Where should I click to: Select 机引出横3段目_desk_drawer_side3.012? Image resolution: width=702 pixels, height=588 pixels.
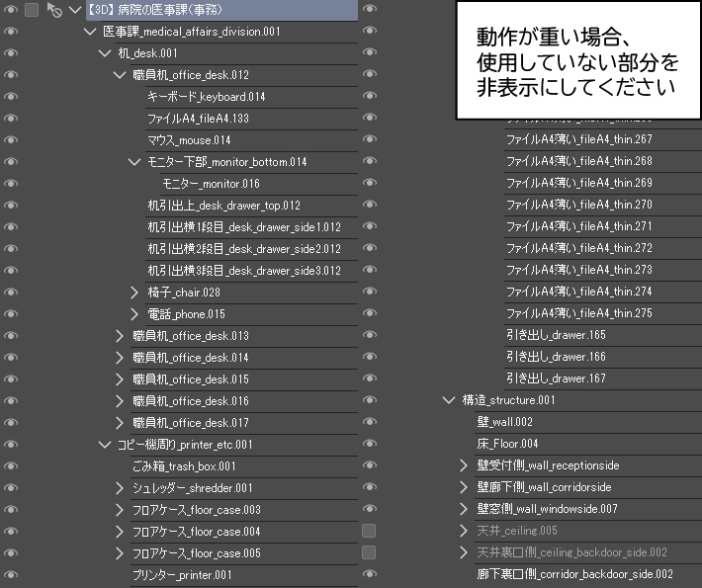coord(251,271)
